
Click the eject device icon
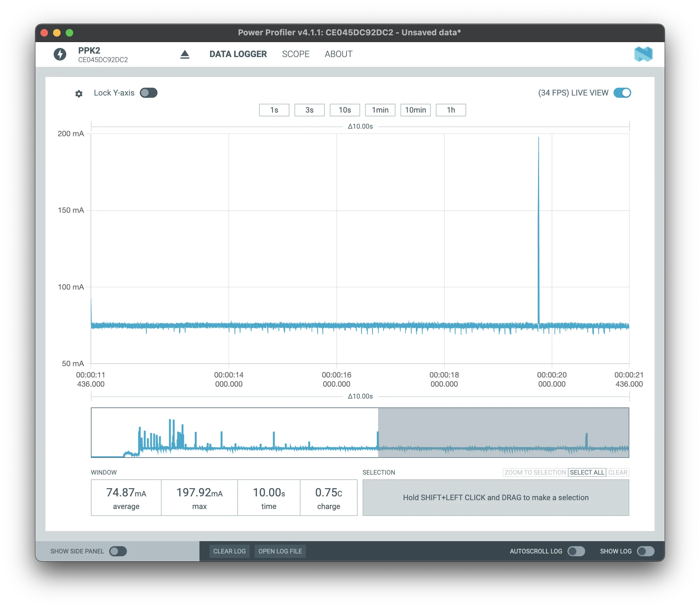[185, 54]
